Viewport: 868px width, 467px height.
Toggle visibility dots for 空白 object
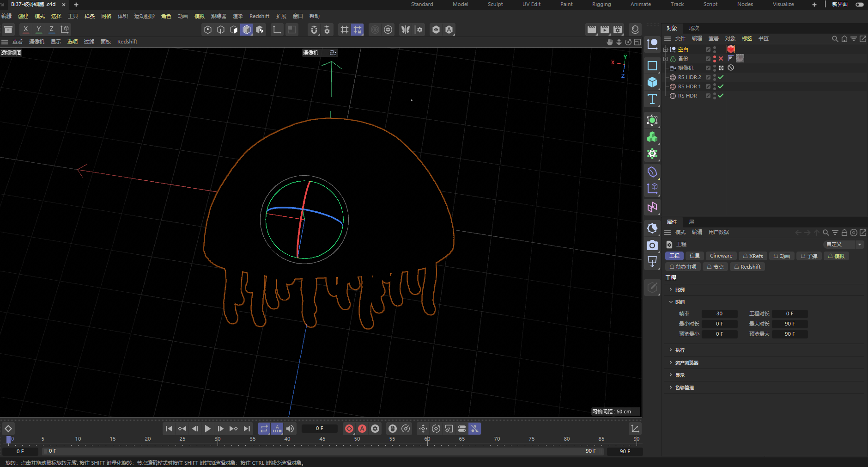pos(715,49)
